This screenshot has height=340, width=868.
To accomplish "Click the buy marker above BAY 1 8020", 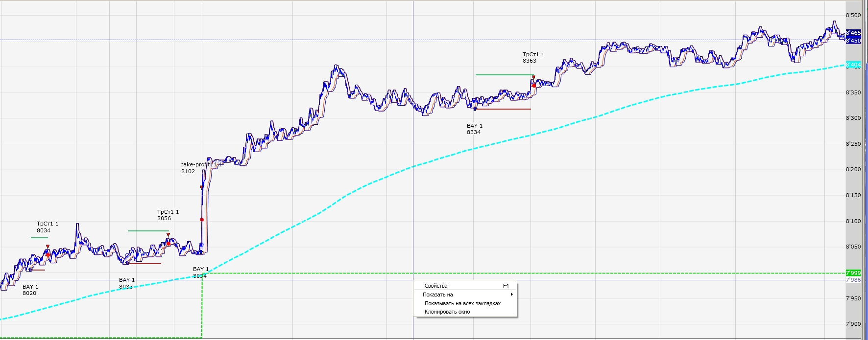I will point(30,270).
